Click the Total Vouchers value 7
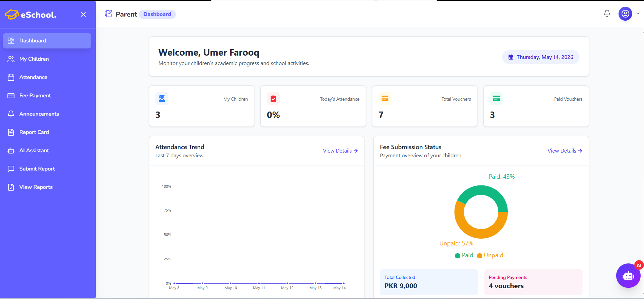The height and width of the screenshot is (299, 644). click(381, 115)
